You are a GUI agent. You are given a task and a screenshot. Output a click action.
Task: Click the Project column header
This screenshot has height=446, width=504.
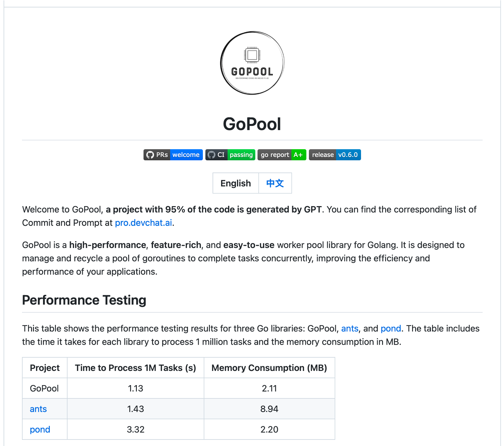(x=45, y=368)
